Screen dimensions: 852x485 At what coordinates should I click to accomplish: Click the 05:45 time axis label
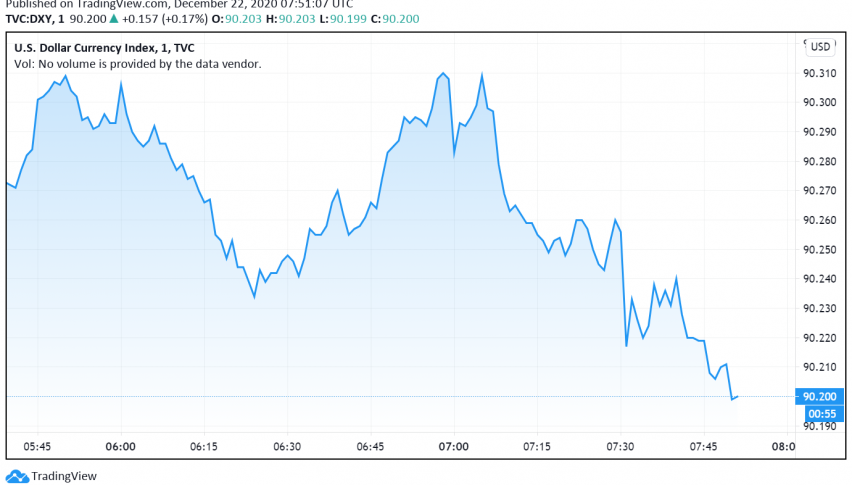click(37, 446)
